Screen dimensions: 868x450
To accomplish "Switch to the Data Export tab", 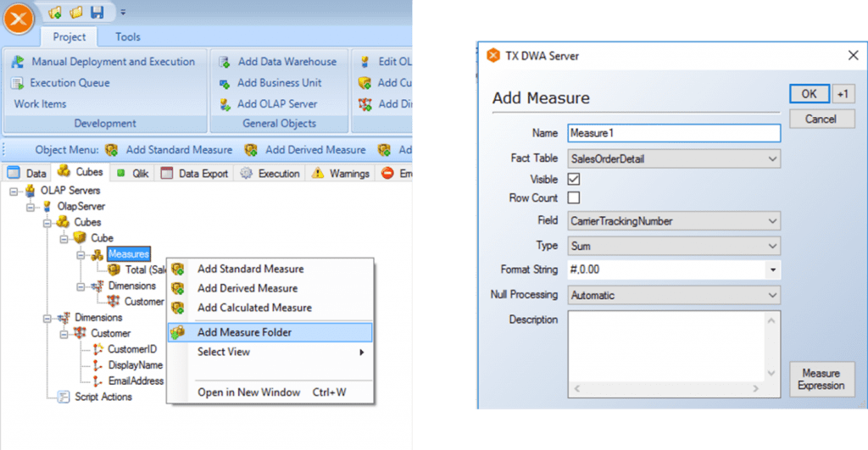I will point(194,173).
